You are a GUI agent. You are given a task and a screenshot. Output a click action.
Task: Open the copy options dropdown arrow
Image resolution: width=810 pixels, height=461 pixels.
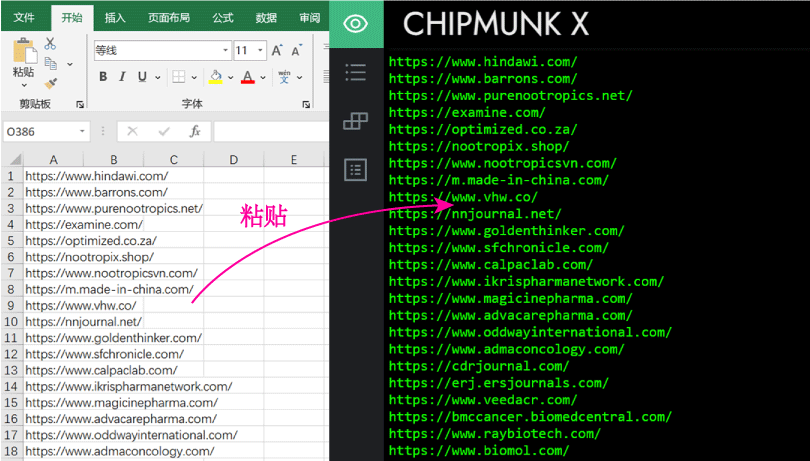70,64
